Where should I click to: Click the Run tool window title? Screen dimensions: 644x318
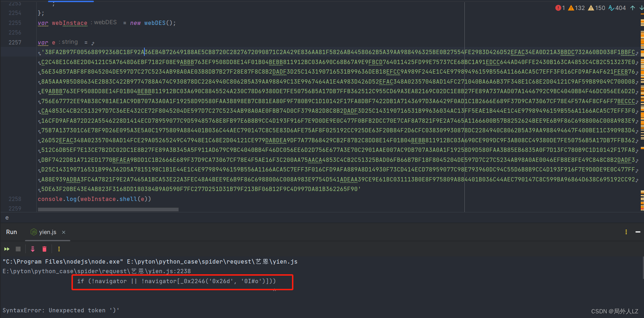pos(11,232)
